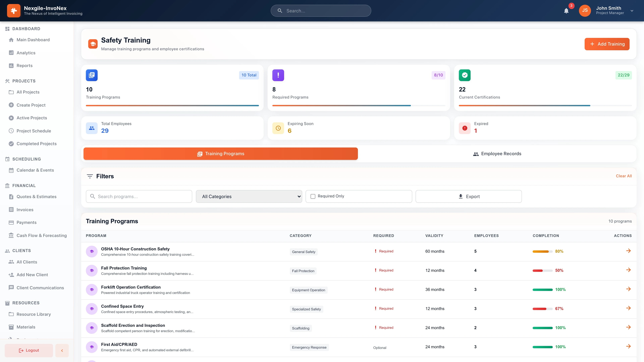Screen dimensions: 644x362
Task: Click the Nexgile-InvoNex logo icon
Action: click(x=14, y=11)
